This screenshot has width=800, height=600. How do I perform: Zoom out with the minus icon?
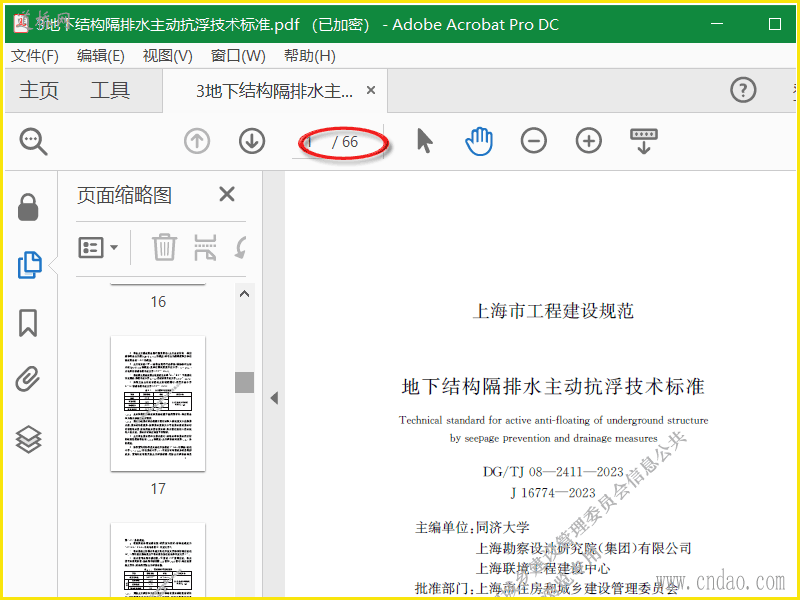[x=534, y=141]
